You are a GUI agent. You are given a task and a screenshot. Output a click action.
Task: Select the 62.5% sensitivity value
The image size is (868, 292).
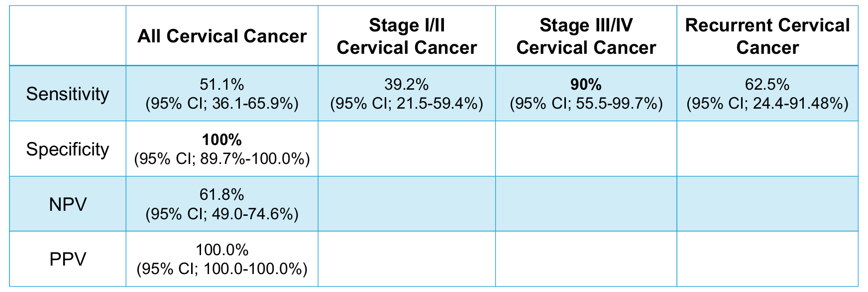(767, 84)
